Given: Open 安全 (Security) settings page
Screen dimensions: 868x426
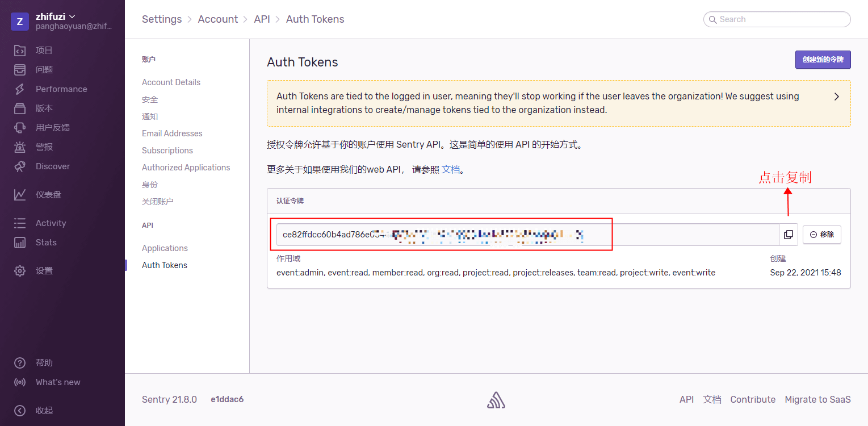Looking at the screenshot, I should (150, 99).
